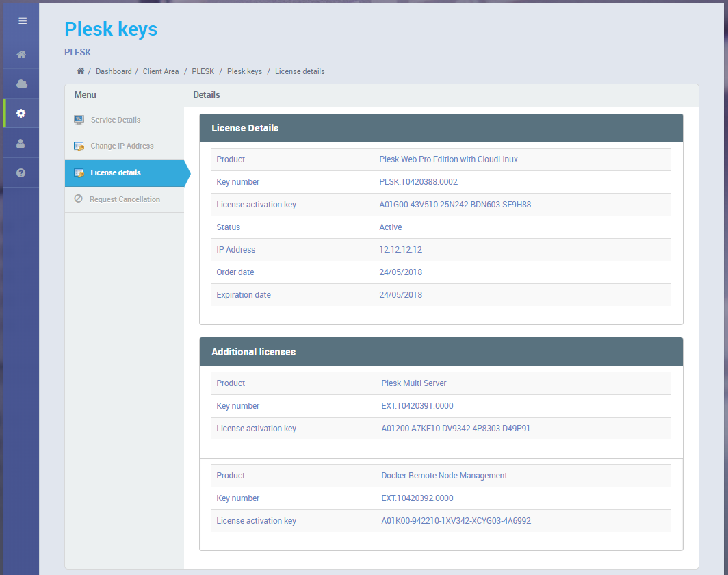Click the Plesk keys page title

111,29
